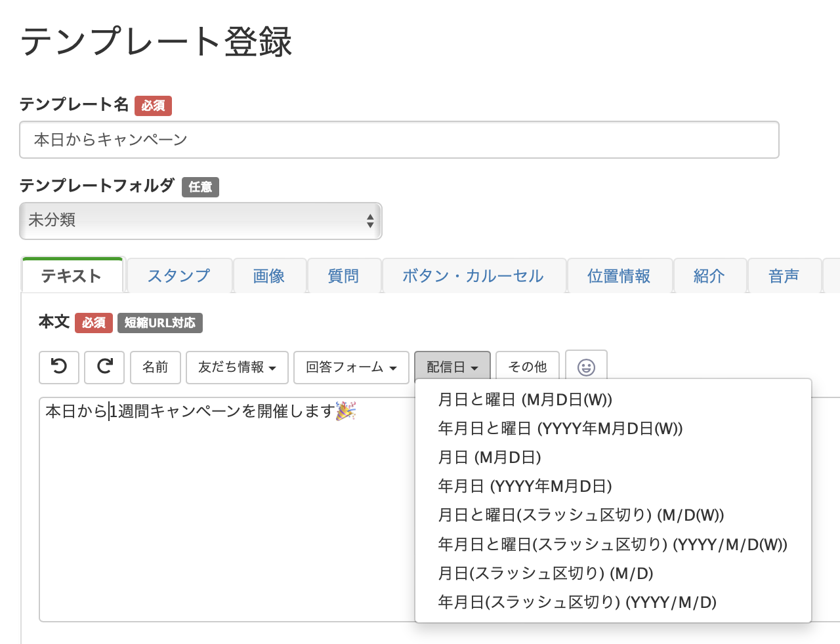Select the 紹介 tab
The image size is (840, 644).
tap(709, 276)
